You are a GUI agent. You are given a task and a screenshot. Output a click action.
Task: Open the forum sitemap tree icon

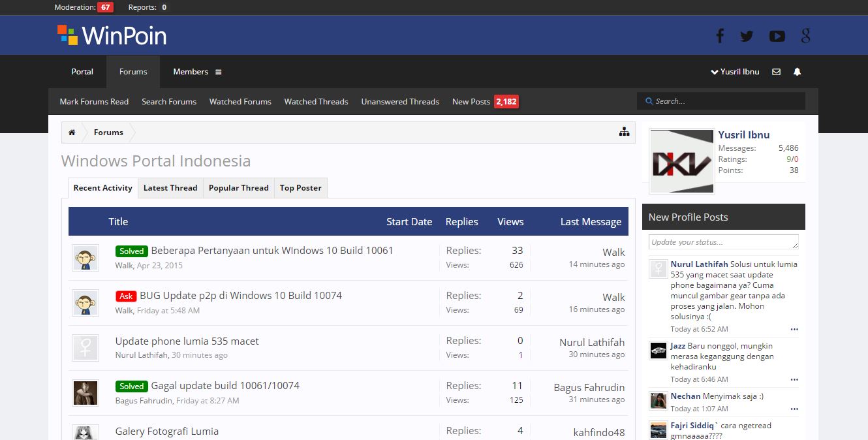(x=625, y=132)
